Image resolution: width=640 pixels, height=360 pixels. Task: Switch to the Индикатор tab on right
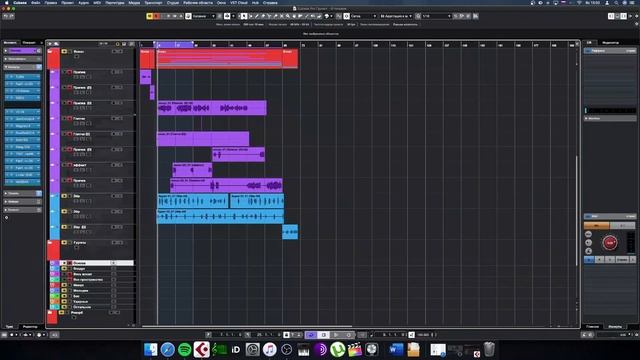pyautogui.click(x=610, y=42)
